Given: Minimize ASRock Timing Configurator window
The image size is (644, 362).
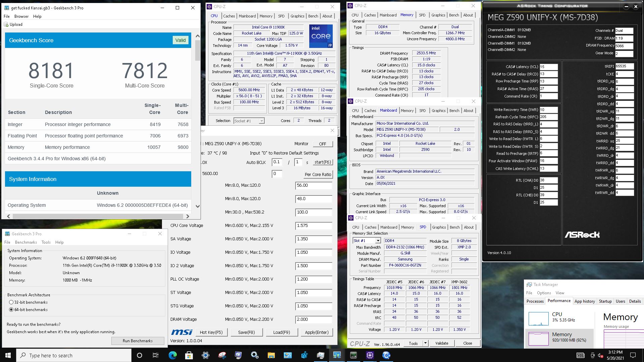Looking at the screenshot, I should (x=627, y=6).
